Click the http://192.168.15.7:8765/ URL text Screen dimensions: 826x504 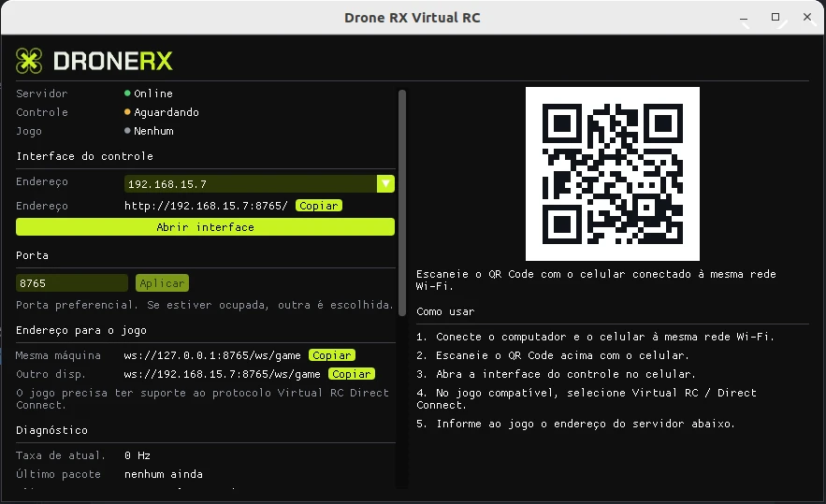(x=206, y=206)
